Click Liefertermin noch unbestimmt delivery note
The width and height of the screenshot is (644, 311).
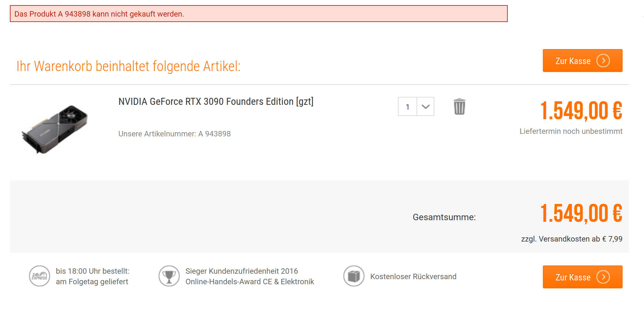click(571, 131)
